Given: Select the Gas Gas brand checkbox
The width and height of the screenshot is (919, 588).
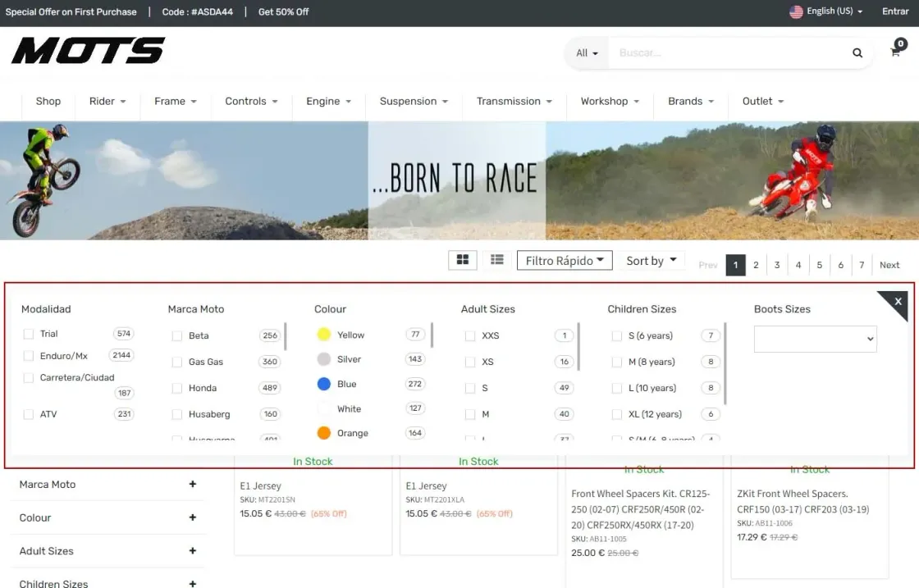Looking at the screenshot, I should click(177, 362).
